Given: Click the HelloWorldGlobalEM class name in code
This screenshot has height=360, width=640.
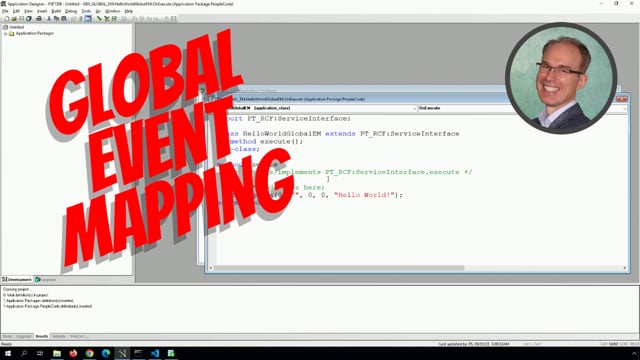Looking at the screenshot, I should [x=282, y=133].
